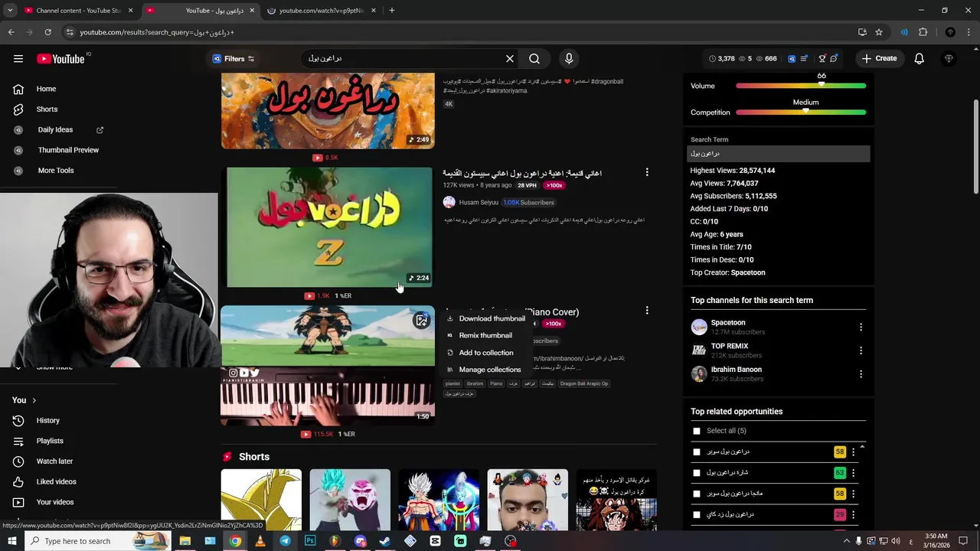Click the Create button

click(878, 59)
